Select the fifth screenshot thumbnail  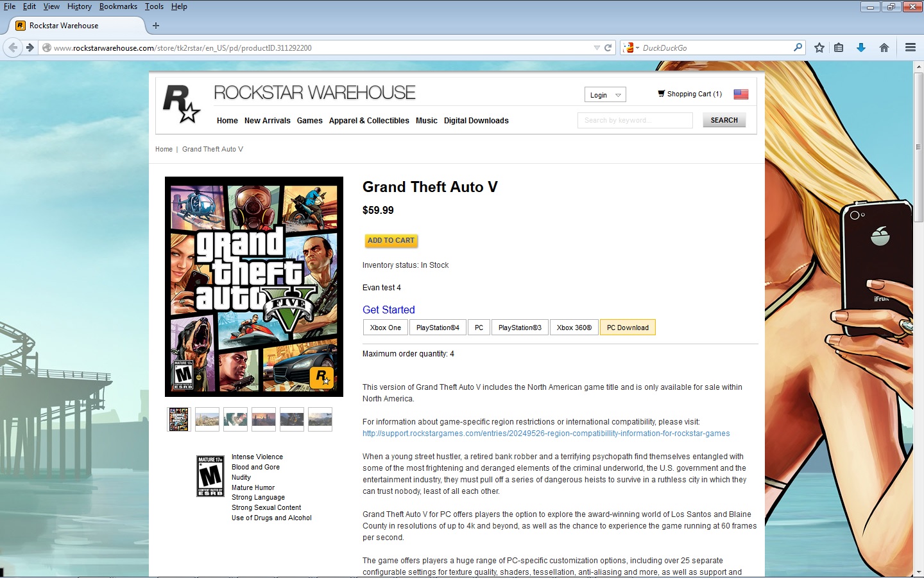point(292,419)
